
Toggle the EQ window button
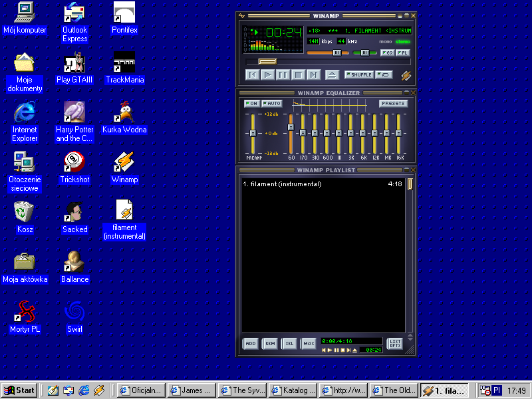[x=388, y=53]
